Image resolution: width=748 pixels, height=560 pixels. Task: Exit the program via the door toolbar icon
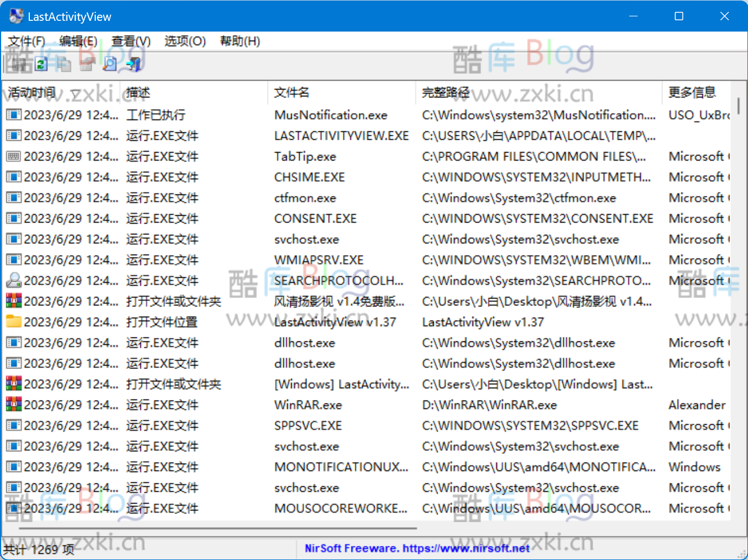(133, 64)
